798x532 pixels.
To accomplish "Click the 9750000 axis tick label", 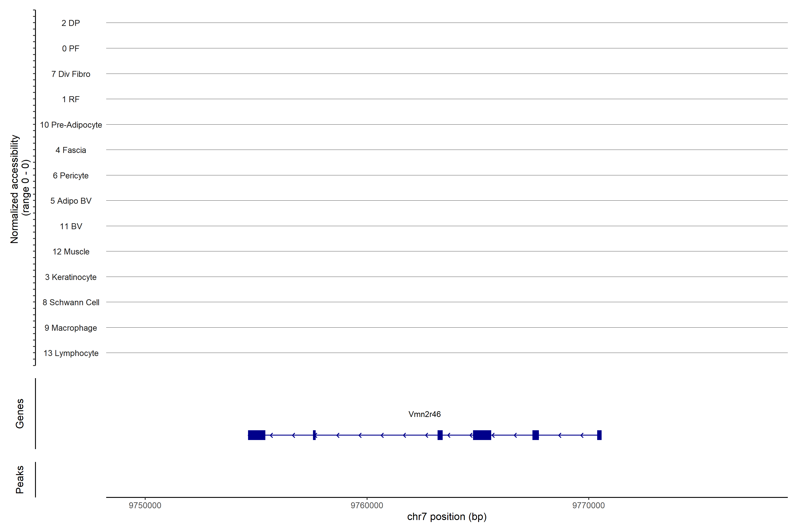I will pos(145,505).
